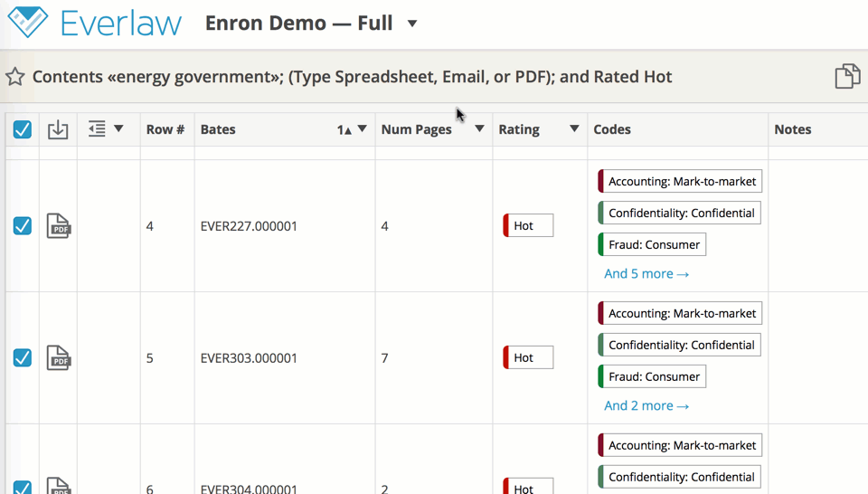Click Bates number EVER227.000001
This screenshot has width=868, height=494.
249,226
